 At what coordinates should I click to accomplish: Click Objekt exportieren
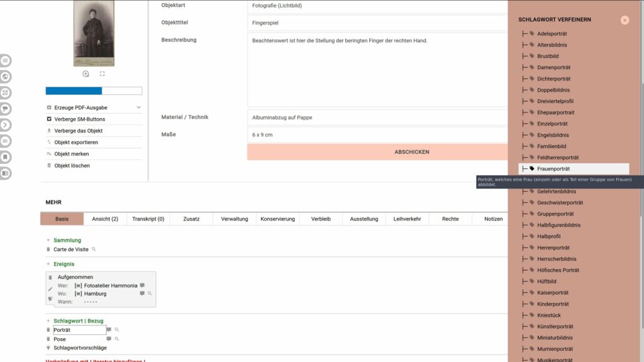click(76, 143)
